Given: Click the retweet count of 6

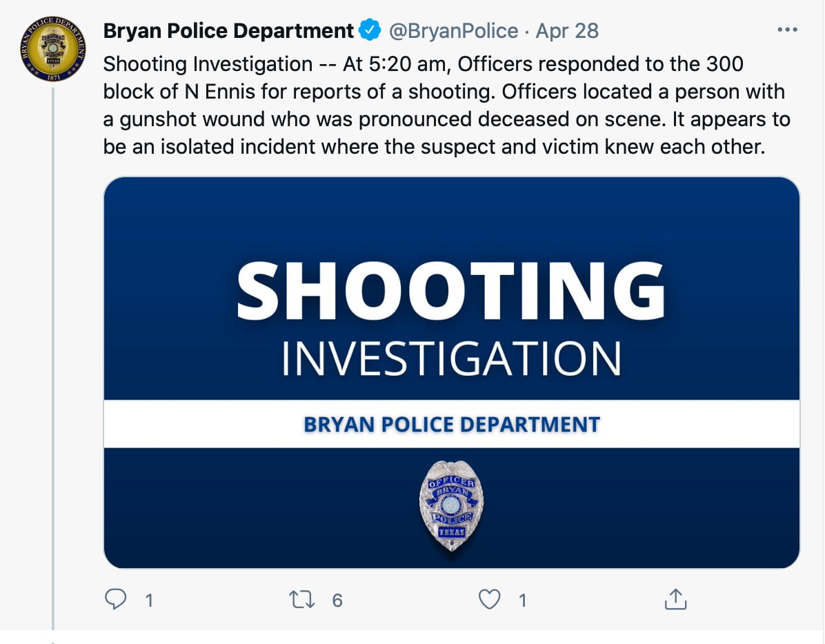Looking at the screenshot, I should click(337, 601).
